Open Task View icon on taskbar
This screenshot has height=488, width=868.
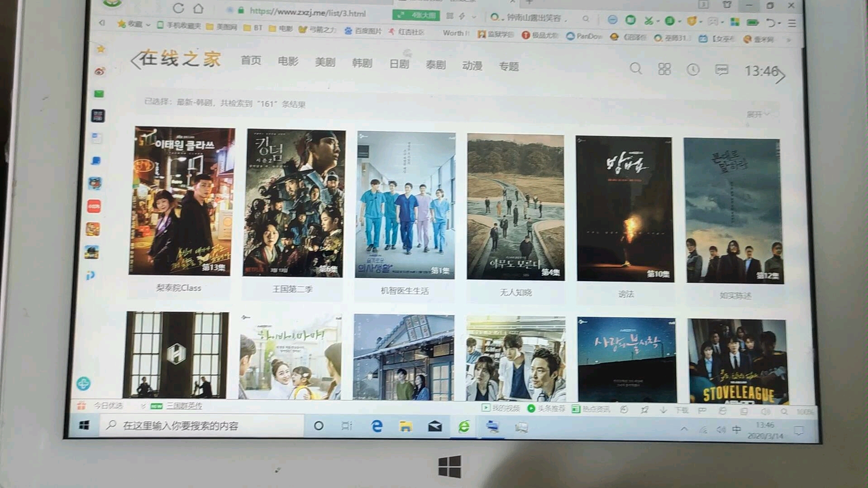click(347, 426)
